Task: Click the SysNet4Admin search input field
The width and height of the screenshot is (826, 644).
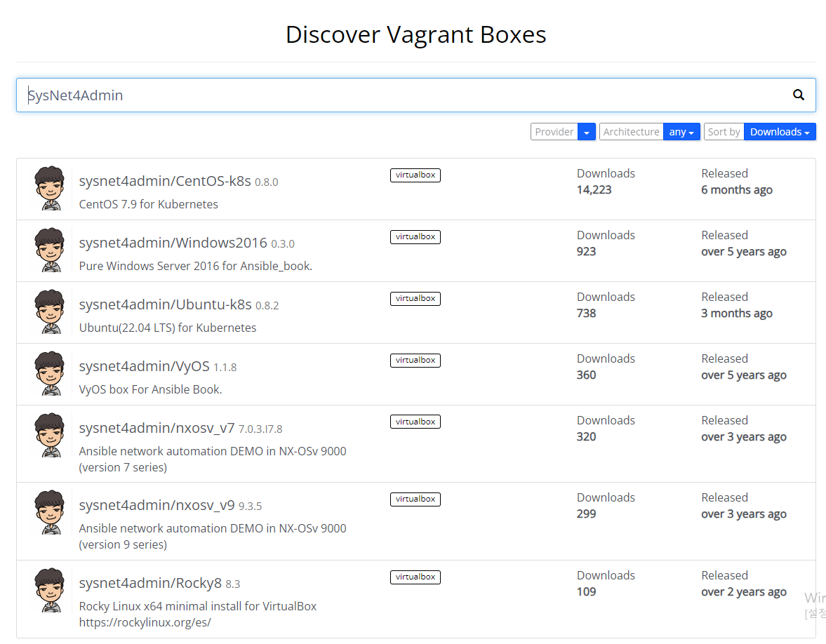Action: [415, 95]
